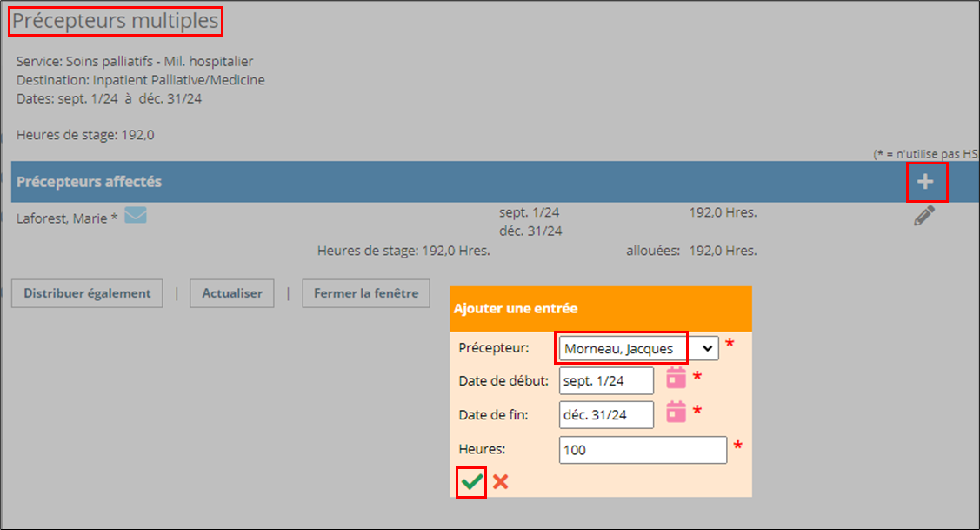The height and width of the screenshot is (530, 980).
Task: Click the Précepteurs affectés header text
Action: pyautogui.click(x=89, y=182)
